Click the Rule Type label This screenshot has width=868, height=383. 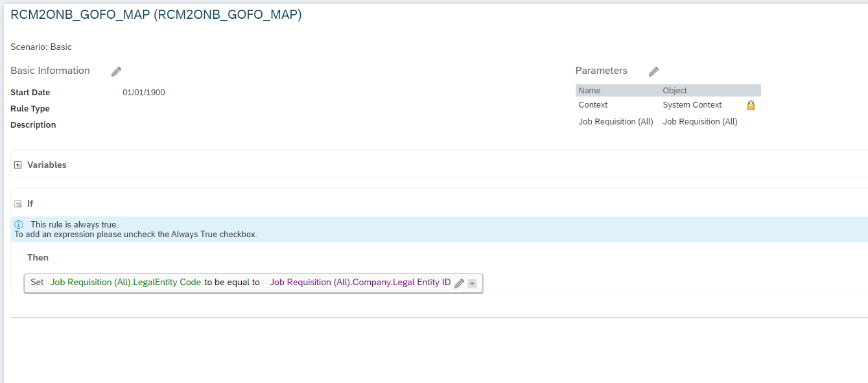(x=30, y=109)
